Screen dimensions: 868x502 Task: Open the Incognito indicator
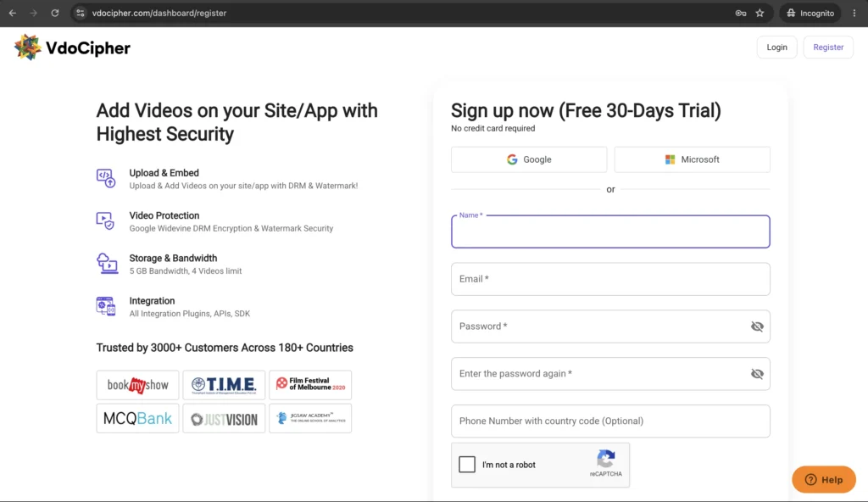[x=810, y=13]
